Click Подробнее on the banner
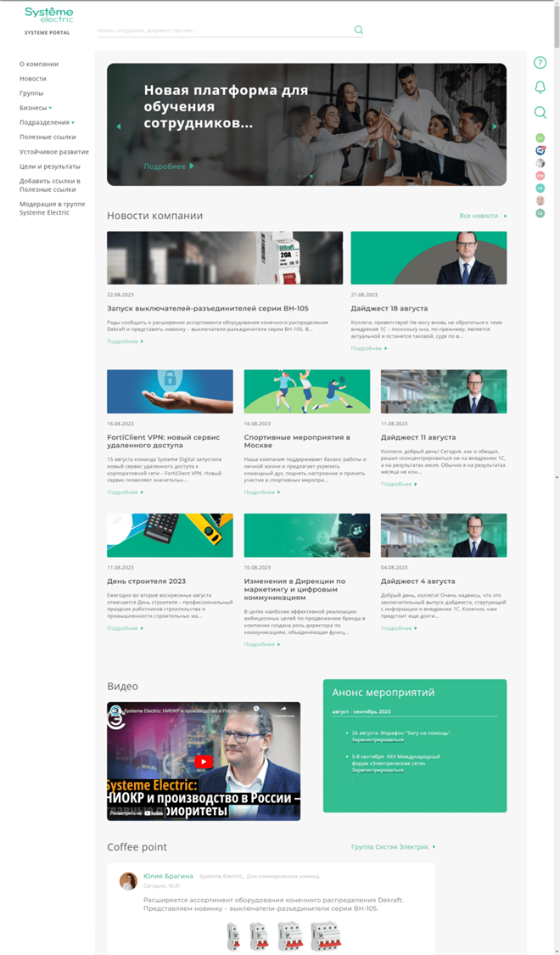 (169, 166)
